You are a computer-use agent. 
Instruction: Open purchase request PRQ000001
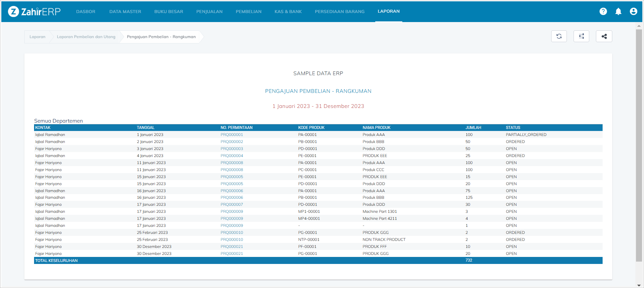tap(232, 135)
